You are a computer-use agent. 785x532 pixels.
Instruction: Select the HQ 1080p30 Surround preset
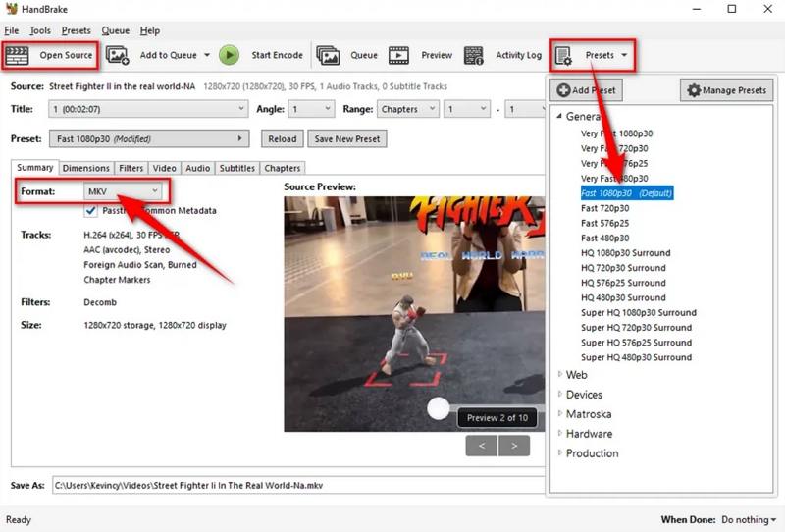tap(625, 253)
